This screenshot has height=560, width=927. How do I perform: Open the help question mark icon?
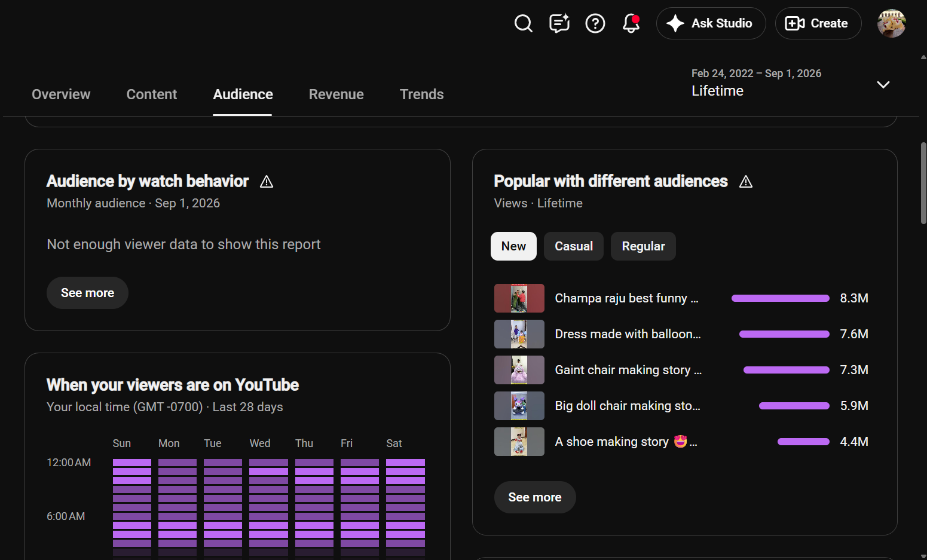coord(595,23)
